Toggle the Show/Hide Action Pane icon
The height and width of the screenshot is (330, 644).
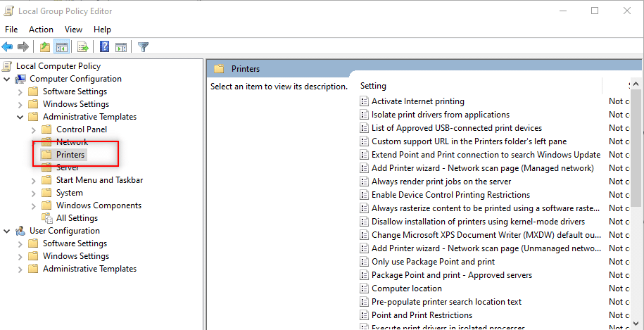121,46
